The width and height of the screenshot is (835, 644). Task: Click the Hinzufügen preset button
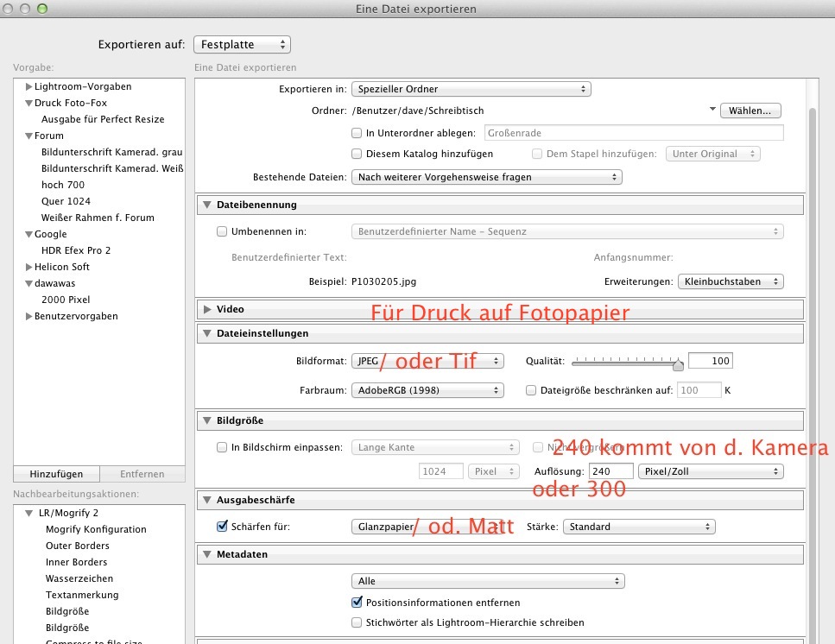click(56, 474)
